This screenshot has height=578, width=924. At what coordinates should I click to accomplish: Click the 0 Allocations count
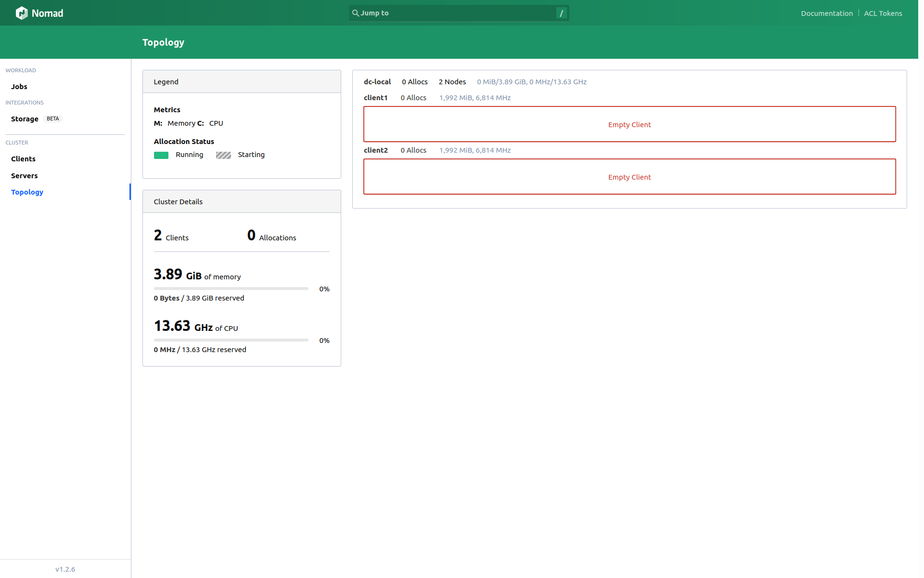coord(271,236)
